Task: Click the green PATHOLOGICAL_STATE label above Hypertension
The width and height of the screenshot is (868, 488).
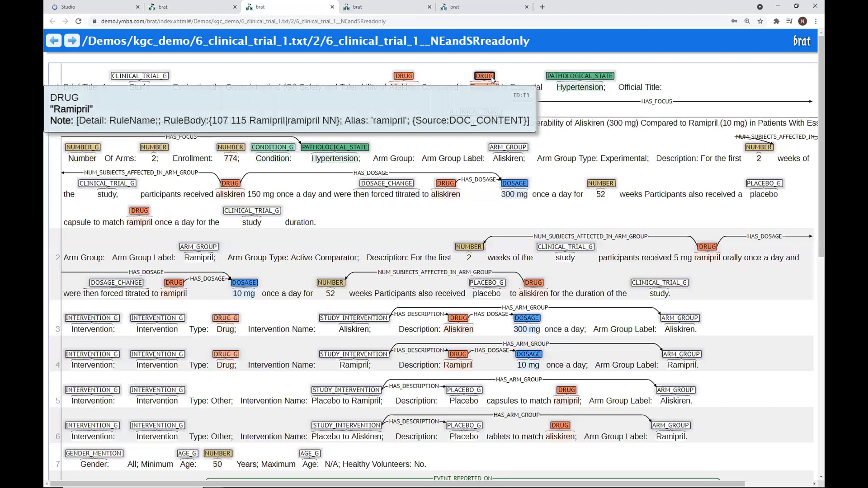Action: click(x=580, y=76)
